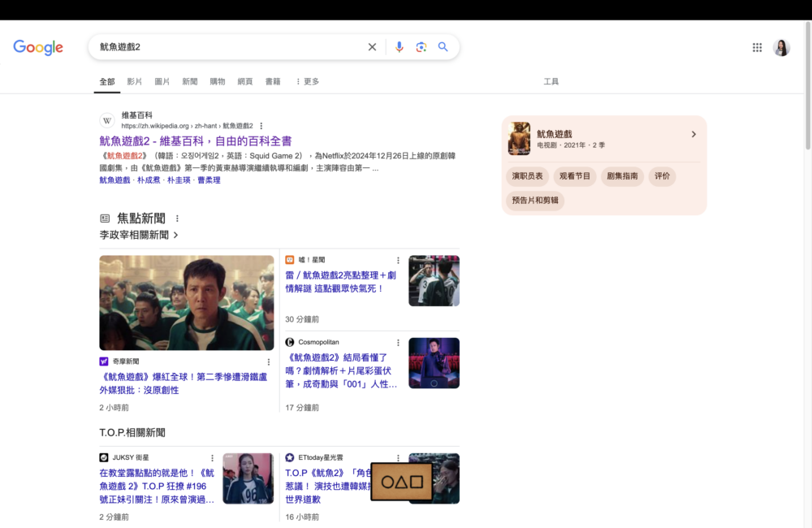This screenshot has width=812, height=528.
Task: Click the Google logo
Action: click(38, 48)
